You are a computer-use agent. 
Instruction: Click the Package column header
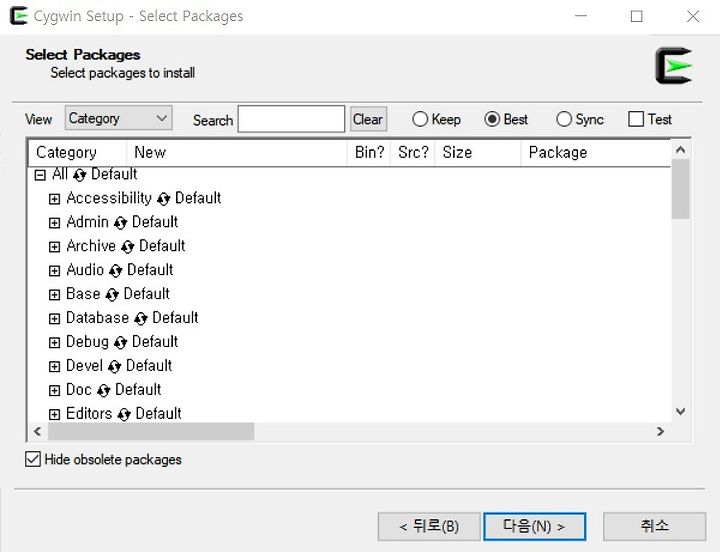point(596,152)
